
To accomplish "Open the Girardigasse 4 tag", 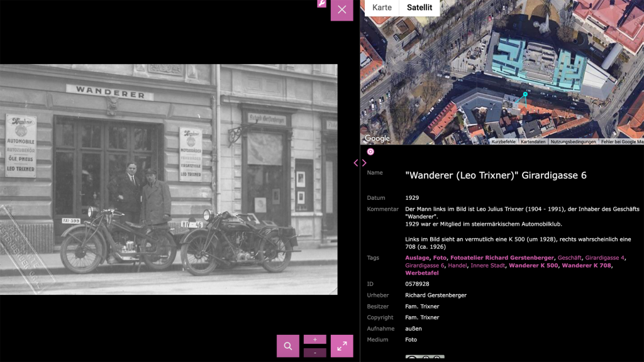I will 604,258.
